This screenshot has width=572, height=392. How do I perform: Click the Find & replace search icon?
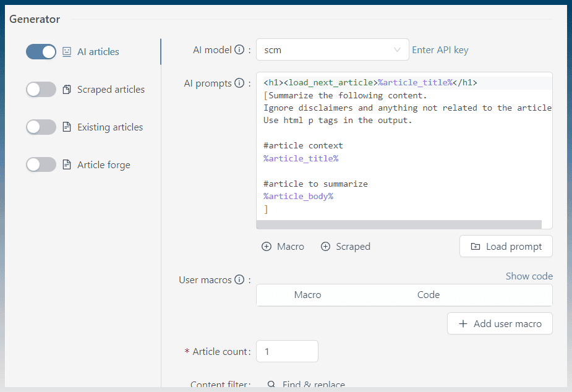click(x=271, y=384)
